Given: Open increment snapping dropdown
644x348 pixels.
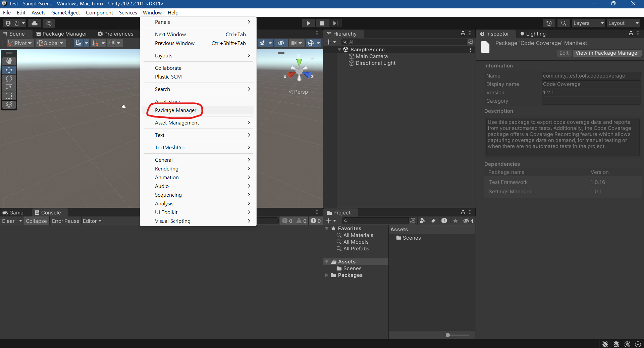Looking at the screenshot, I should [114, 43].
